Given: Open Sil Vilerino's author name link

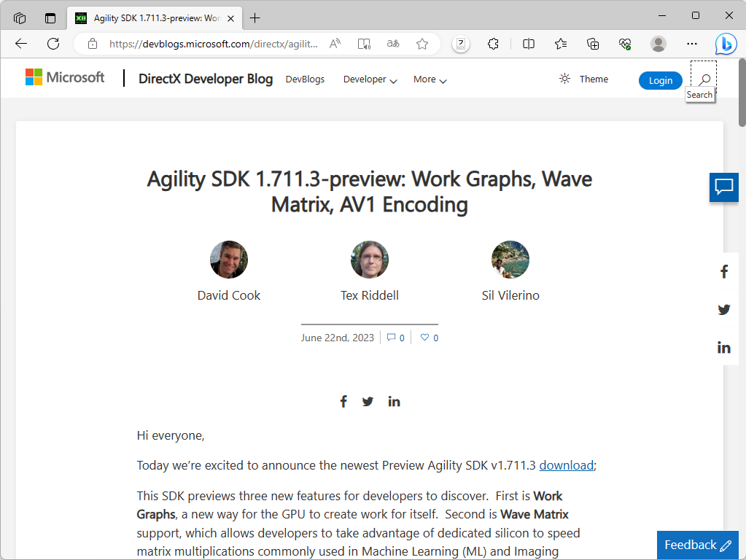Looking at the screenshot, I should 510,295.
